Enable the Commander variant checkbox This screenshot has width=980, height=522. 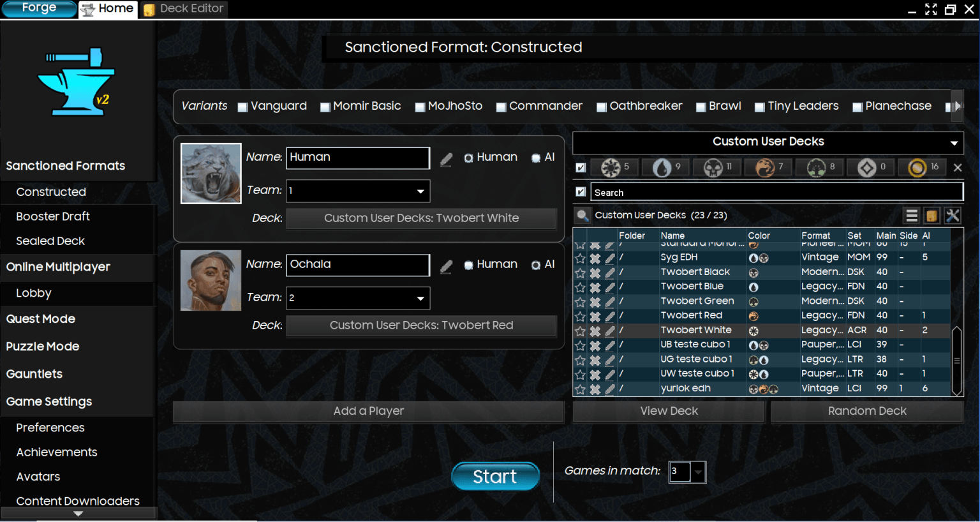501,107
